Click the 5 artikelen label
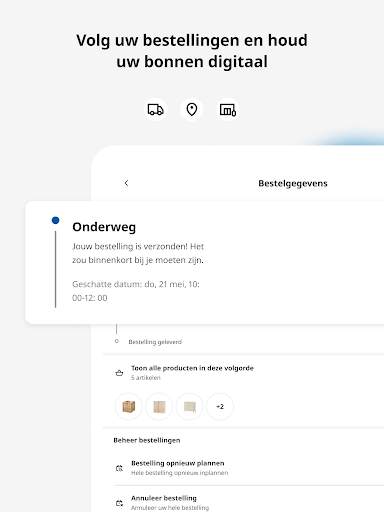This screenshot has width=384, height=512. point(146,378)
